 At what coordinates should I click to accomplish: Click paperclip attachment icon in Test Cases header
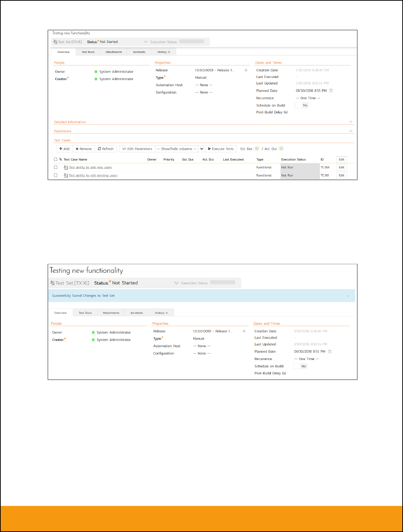click(x=60, y=159)
